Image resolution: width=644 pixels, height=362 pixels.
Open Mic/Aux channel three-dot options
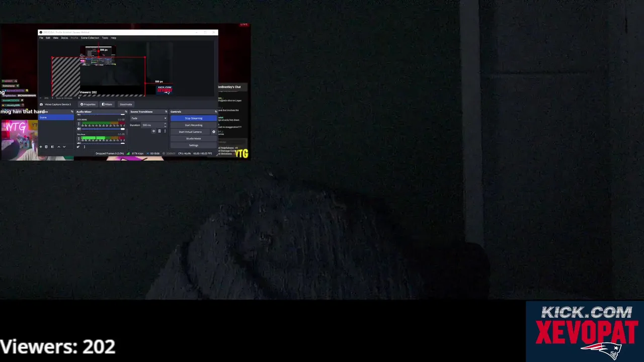click(78, 139)
